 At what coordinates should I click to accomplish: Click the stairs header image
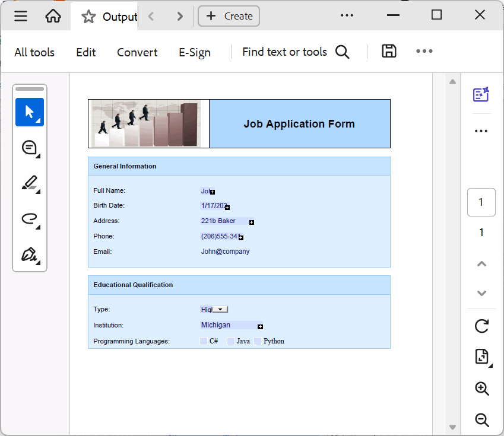point(146,124)
